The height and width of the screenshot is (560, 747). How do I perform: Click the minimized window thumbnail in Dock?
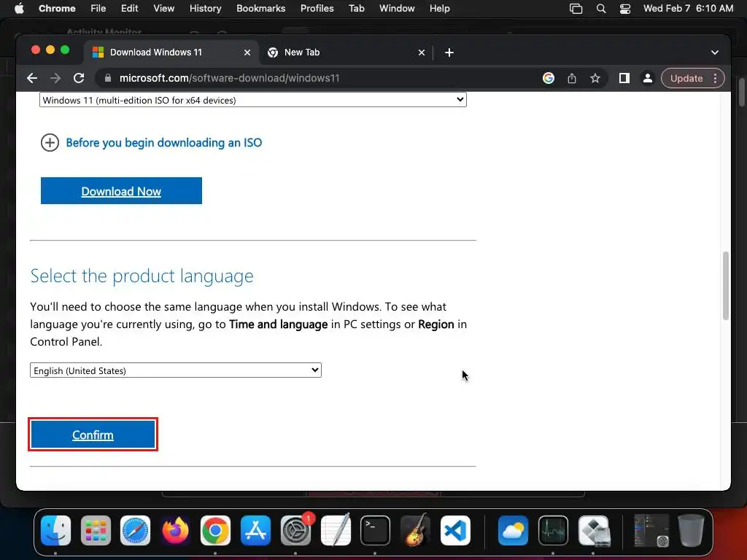(x=651, y=531)
